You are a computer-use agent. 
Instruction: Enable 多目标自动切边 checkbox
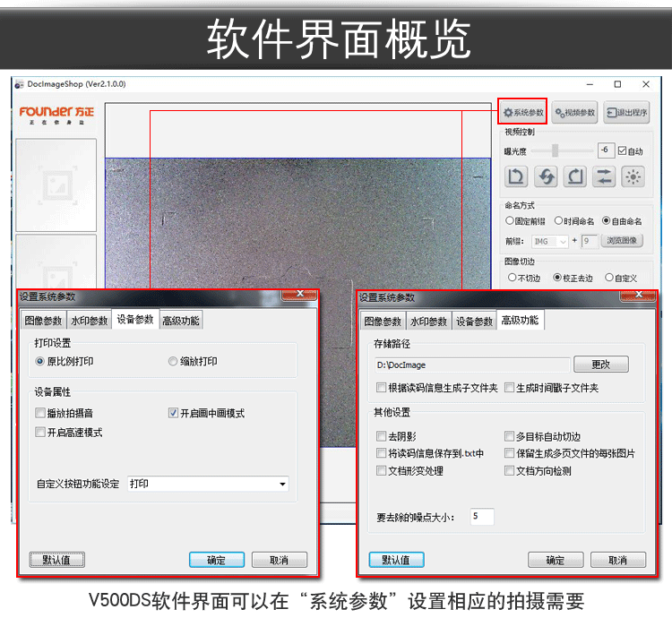tap(509, 436)
